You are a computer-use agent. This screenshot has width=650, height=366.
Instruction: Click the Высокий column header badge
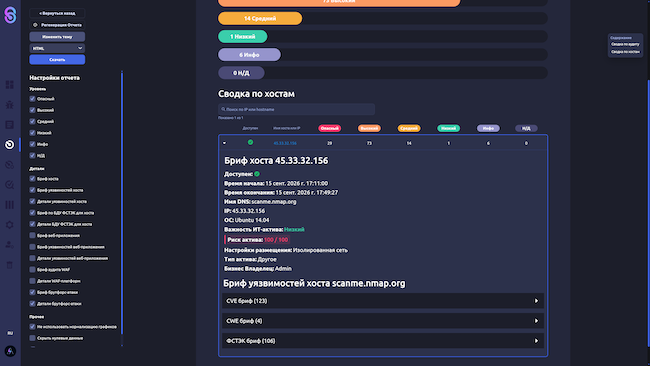click(369, 128)
